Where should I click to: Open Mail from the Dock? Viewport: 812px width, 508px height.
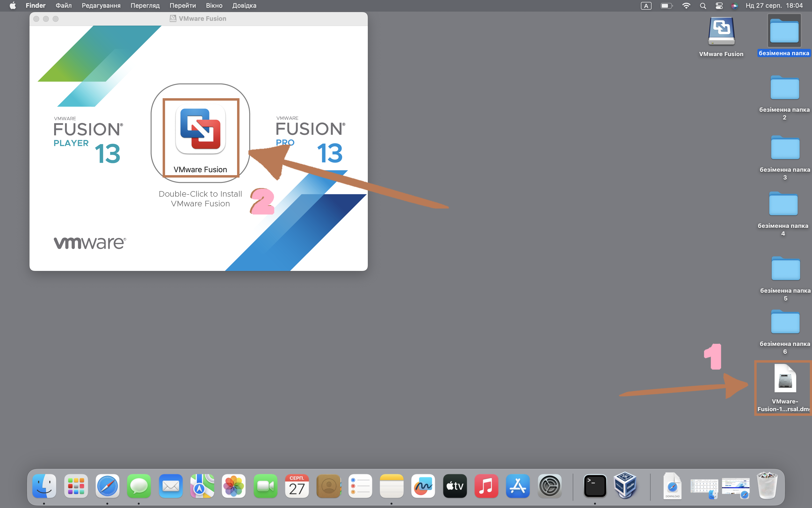click(x=170, y=486)
